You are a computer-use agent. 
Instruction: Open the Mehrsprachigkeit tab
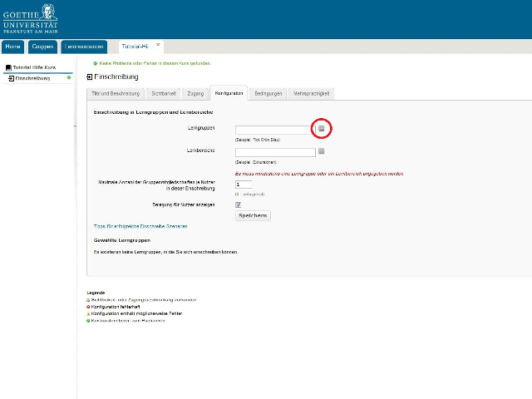313,93
